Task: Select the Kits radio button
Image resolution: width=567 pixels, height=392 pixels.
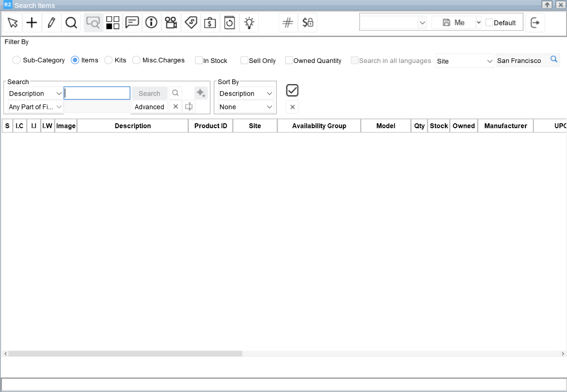Action: coord(108,60)
